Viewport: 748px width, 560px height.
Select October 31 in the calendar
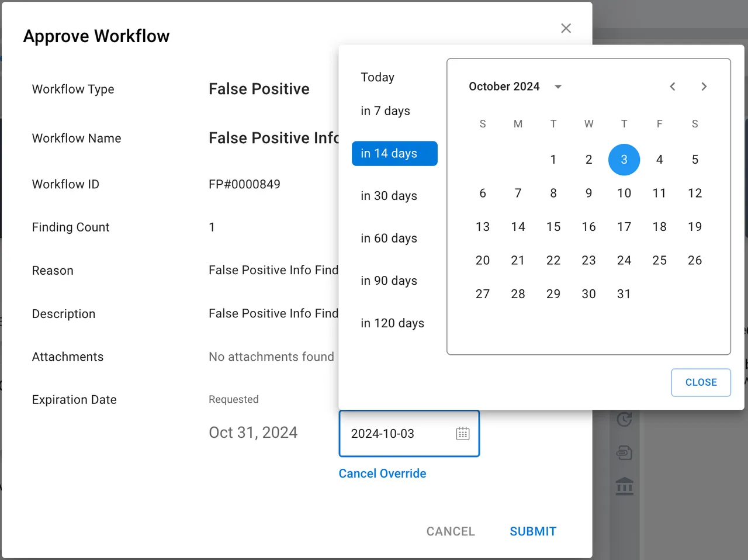point(624,294)
